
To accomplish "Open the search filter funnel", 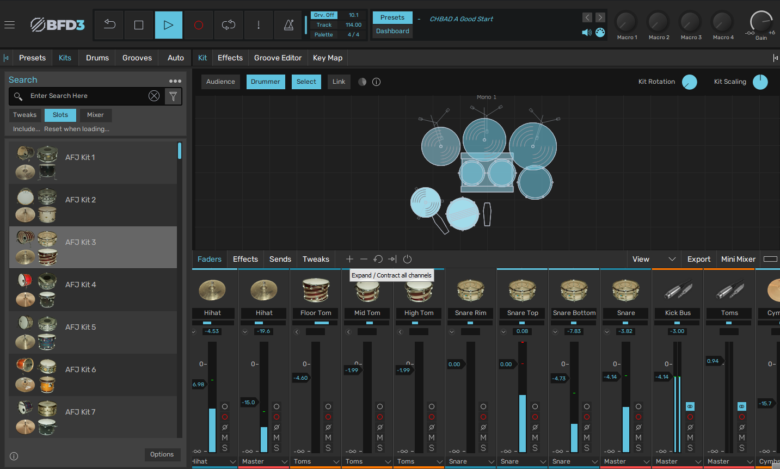I will coord(173,96).
